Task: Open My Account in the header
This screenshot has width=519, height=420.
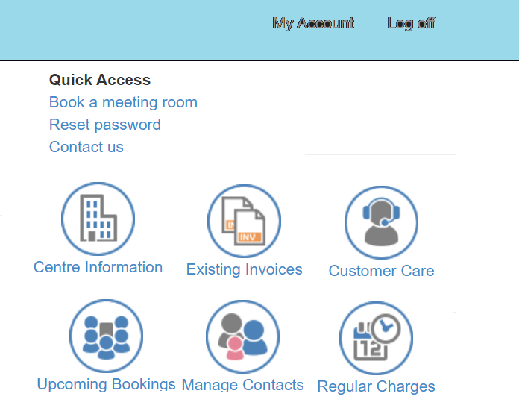Action: pyautogui.click(x=313, y=23)
